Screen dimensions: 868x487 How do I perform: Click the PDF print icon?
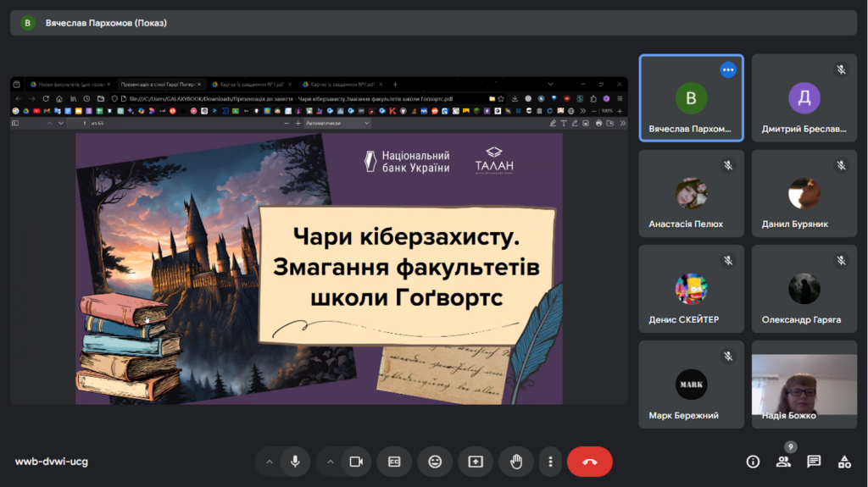click(598, 123)
